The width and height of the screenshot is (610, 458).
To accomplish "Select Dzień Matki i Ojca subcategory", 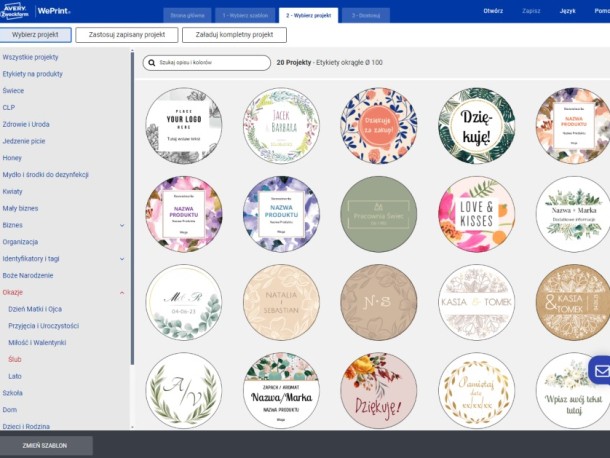I will coord(35,309).
